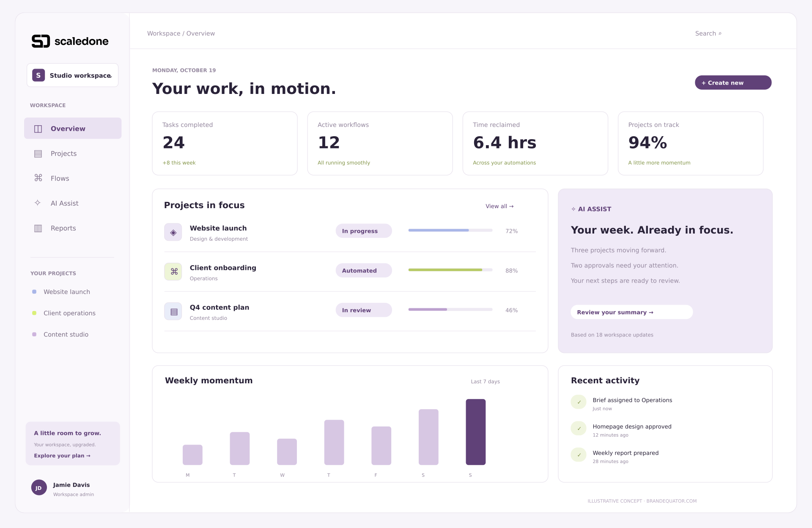Click the AI Assist sparkle icon in the sidebar
The width and height of the screenshot is (812, 528).
click(x=38, y=203)
